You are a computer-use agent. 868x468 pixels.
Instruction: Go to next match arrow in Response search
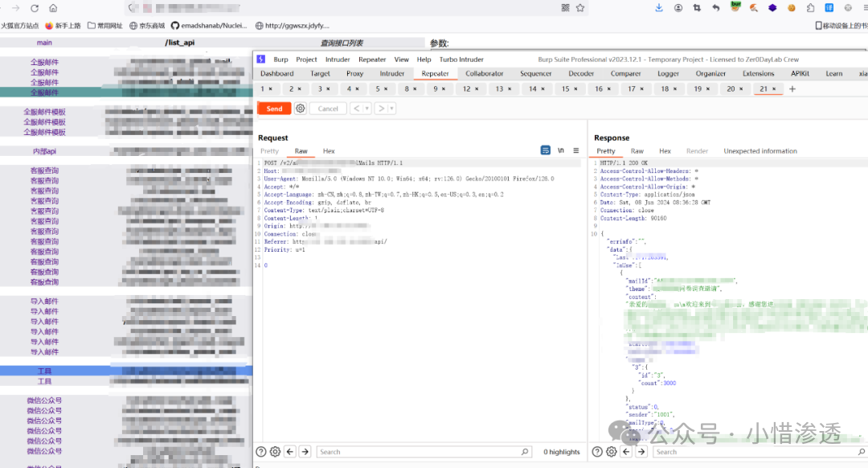click(x=641, y=452)
